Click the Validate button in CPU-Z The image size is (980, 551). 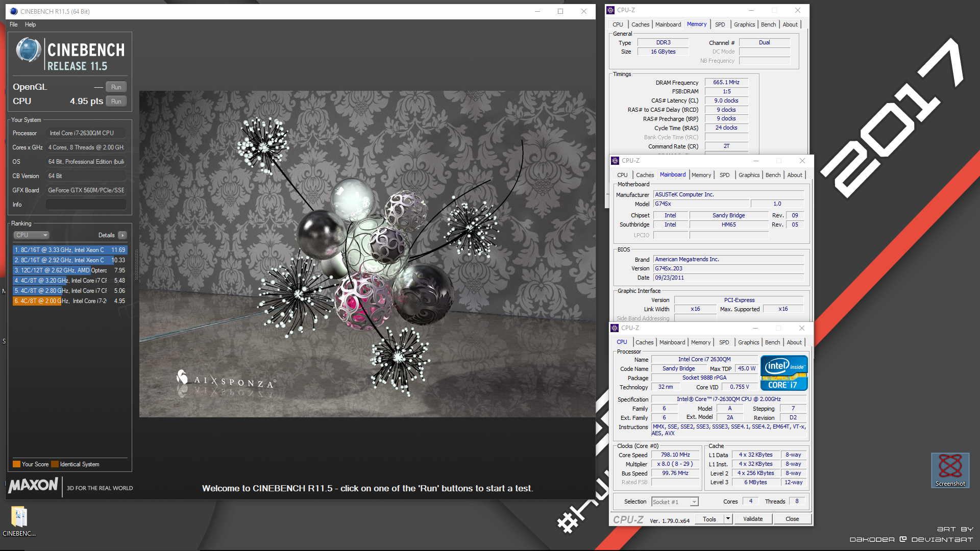pos(753,519)
